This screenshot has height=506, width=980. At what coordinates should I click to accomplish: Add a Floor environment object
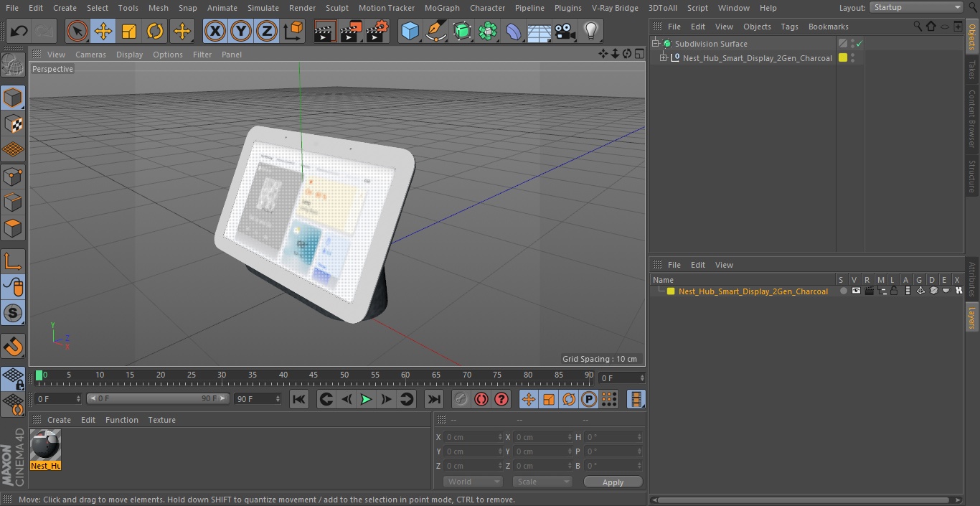540,31
